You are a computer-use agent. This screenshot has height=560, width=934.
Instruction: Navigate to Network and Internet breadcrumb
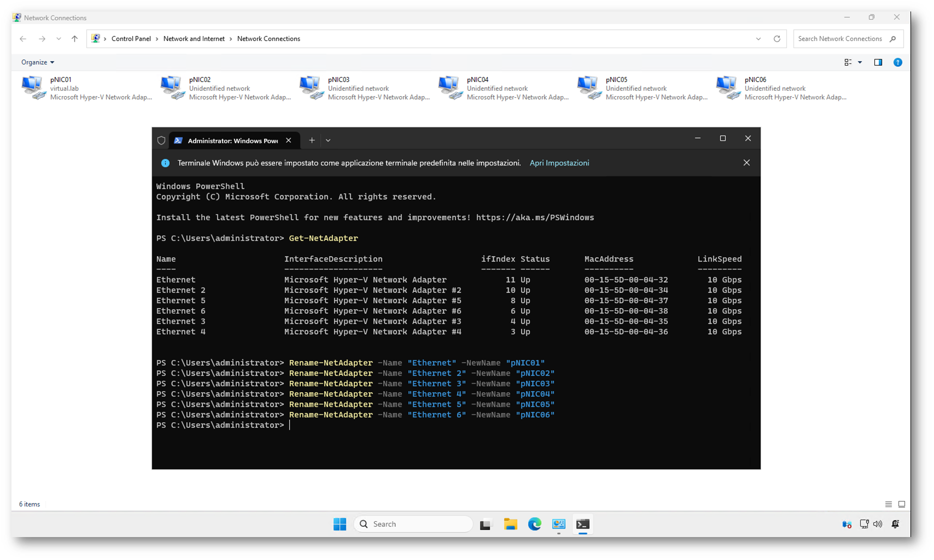pos(193,39)
